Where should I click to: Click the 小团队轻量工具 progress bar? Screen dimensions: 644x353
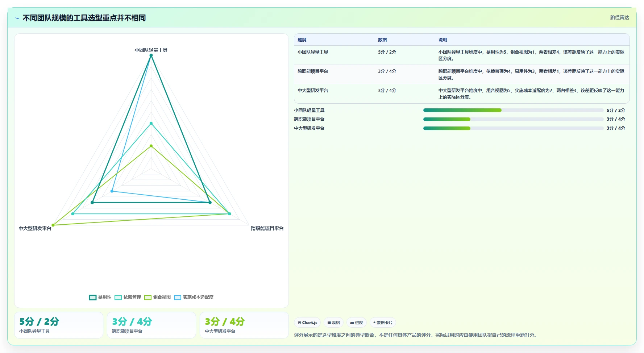pyautogui.click(x=513, y=110)
